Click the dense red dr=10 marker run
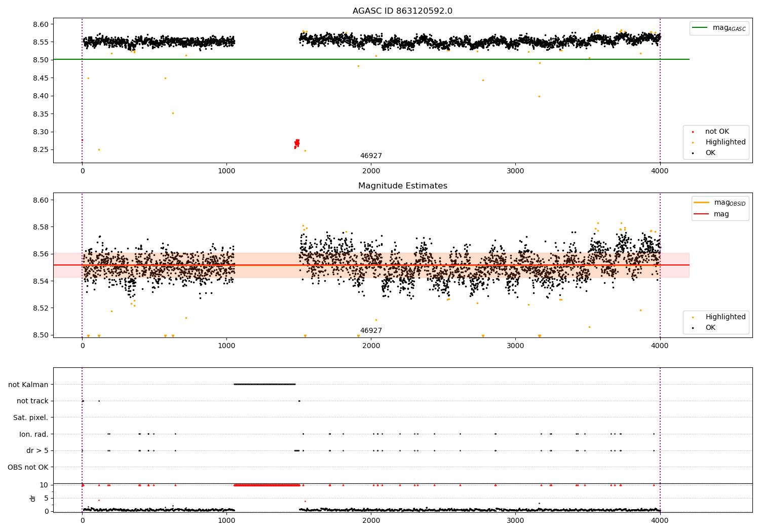This screenshot has width=760, height=532. click(267, 485)
